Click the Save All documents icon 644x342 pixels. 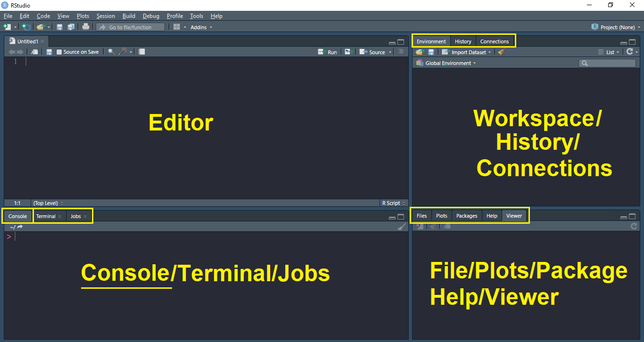click(x=71, y=27)
